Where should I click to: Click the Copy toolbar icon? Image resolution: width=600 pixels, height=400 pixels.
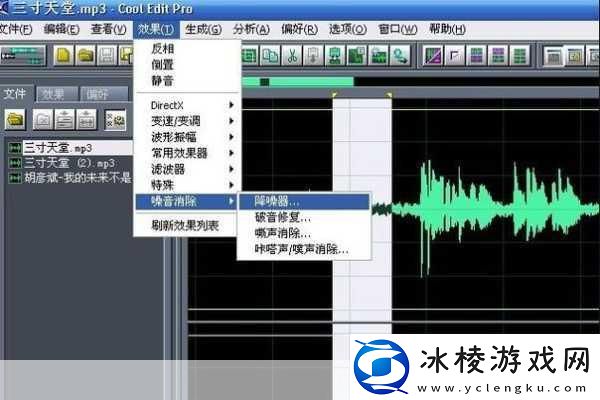click(270, 56)
